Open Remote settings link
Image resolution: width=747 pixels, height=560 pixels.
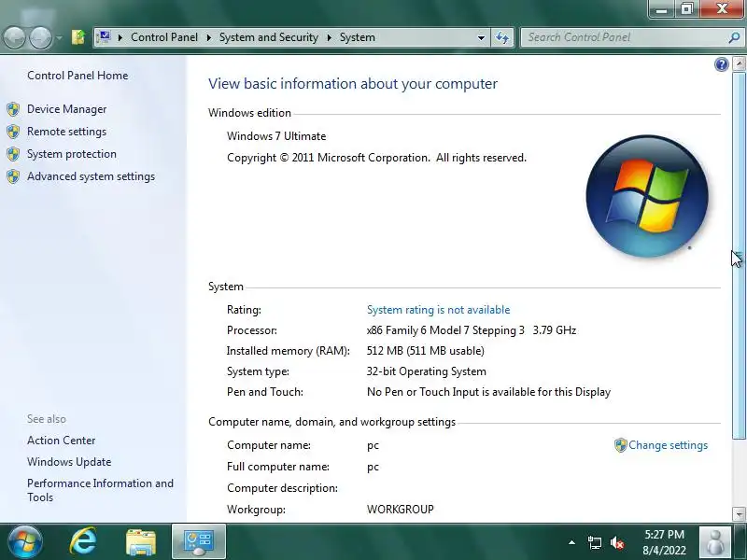(x=66, y=132)
